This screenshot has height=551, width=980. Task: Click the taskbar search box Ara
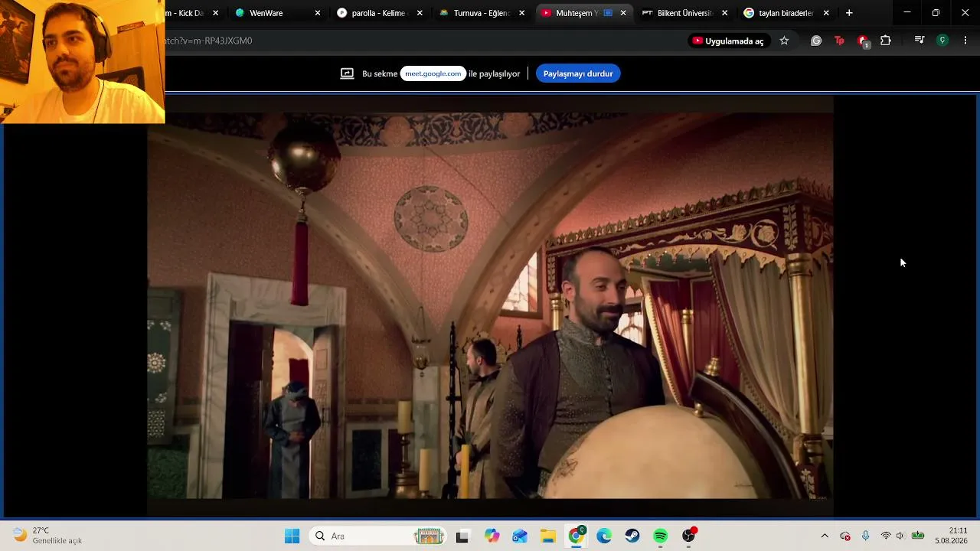coord(377,536)
